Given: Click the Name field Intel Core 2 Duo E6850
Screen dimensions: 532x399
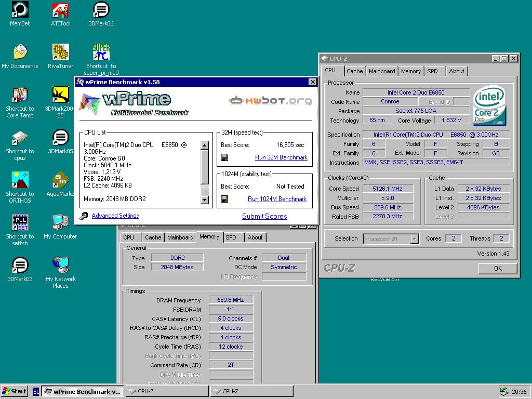Looking at the screenshot, I should click(x=416, y=92).
